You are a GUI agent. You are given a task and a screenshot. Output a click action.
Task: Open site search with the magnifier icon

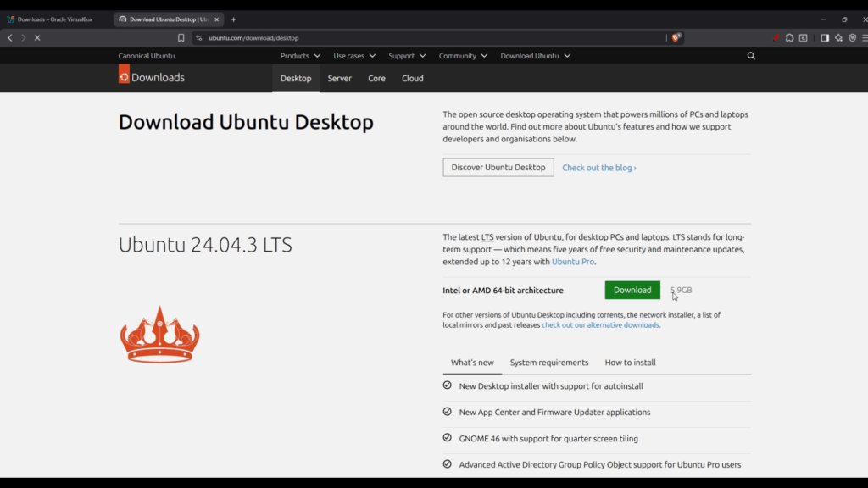751,55
